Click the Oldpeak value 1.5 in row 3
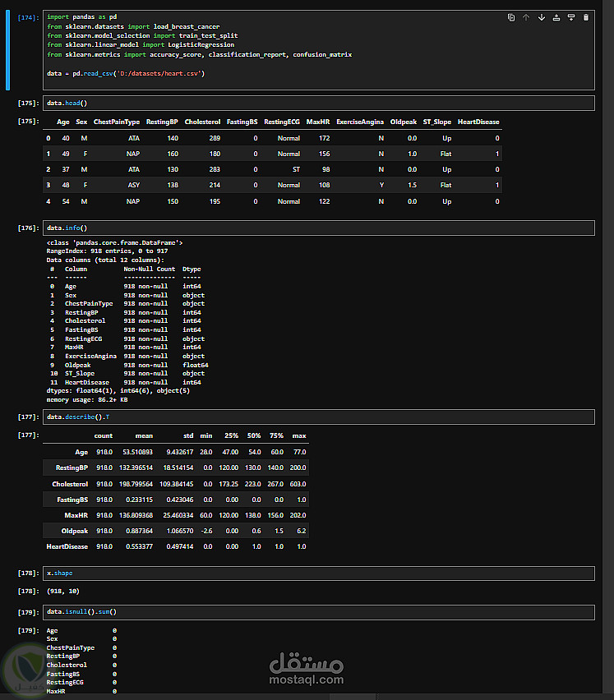This screenshot has height=700, width=614. [412, 185]
